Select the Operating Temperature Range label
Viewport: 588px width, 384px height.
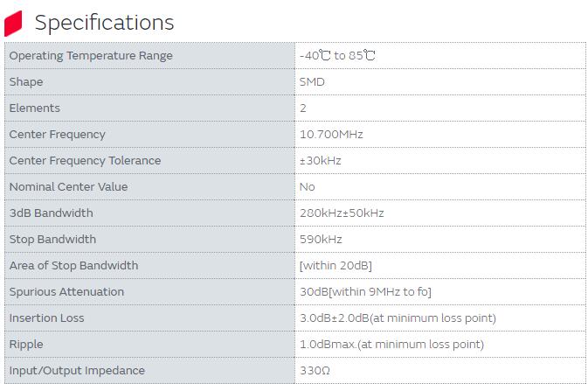point(91,56)
